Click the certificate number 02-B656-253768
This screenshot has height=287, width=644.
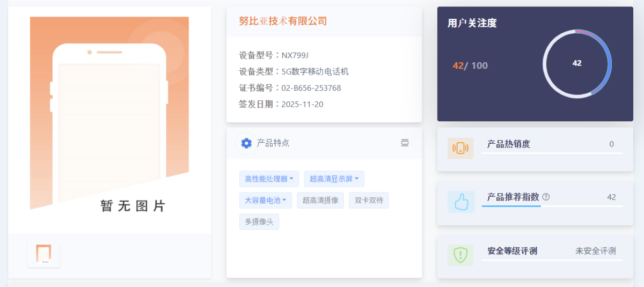pos(311,88)
